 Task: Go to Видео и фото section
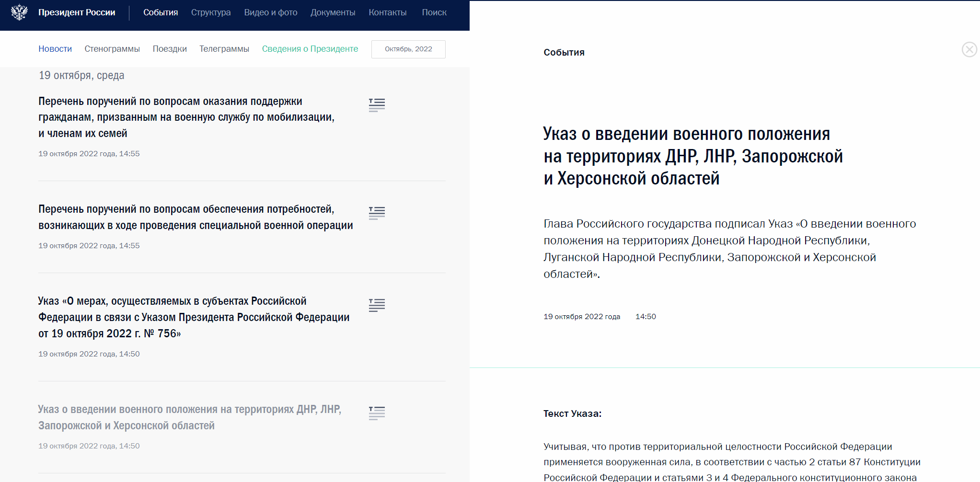(x=271, y=12)
